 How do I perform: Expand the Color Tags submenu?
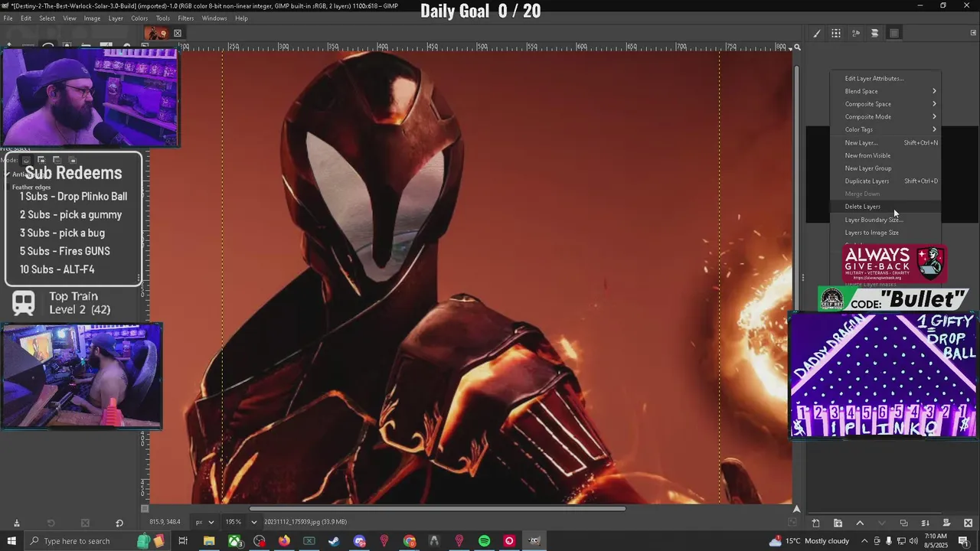pos(886,129)
